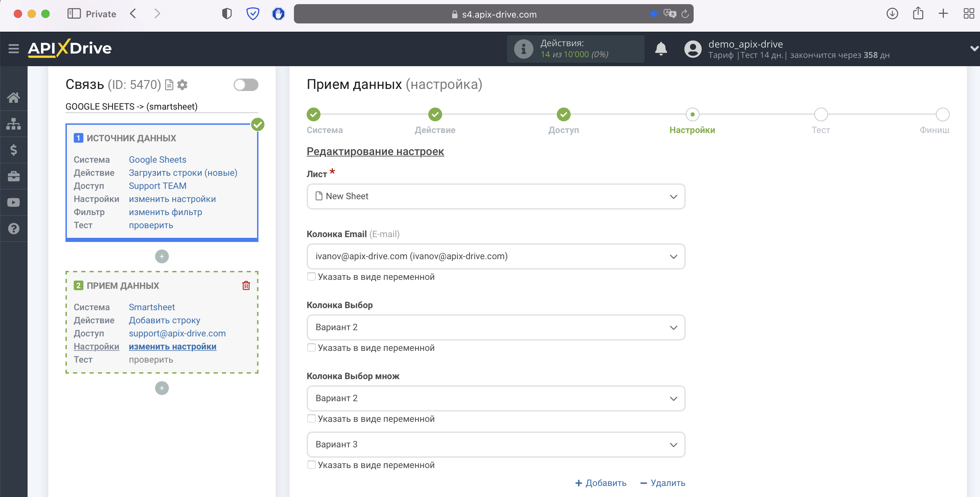Image resolution: width=980 pixels, height=497 pixels.
Task: Open Support TEAM access link
Action: tap(157, 186)
